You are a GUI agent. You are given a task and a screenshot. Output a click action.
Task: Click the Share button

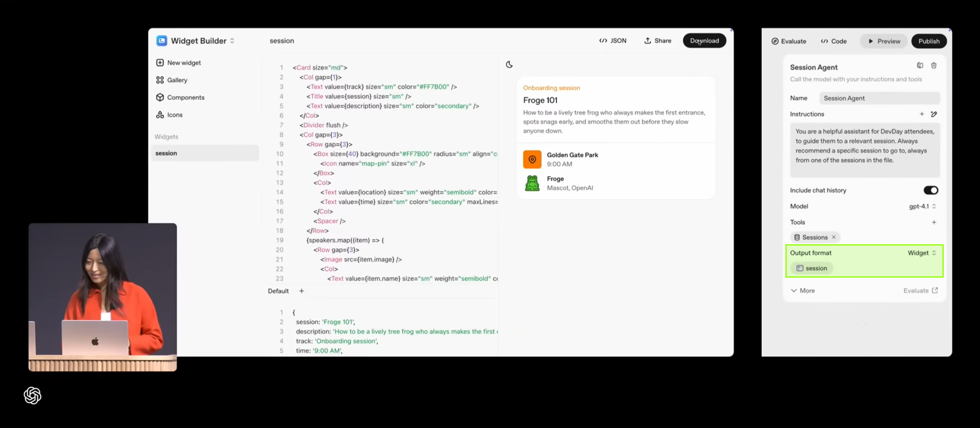pos(657,40)
